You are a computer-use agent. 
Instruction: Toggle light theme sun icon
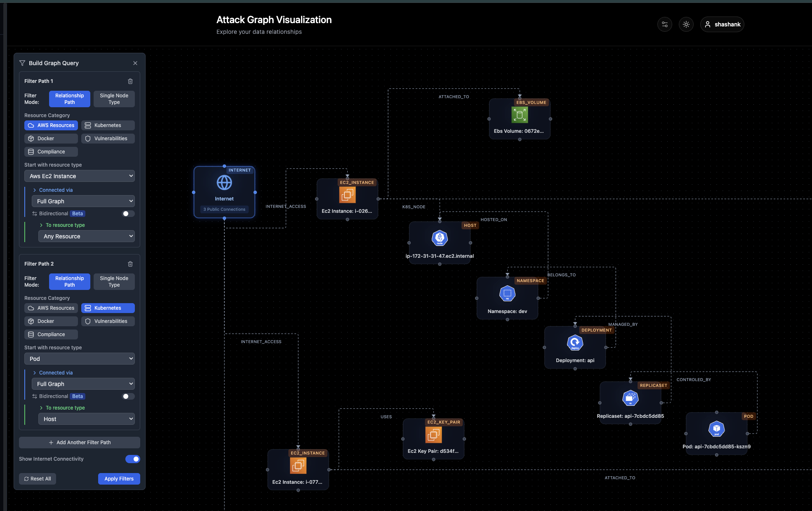686,24
